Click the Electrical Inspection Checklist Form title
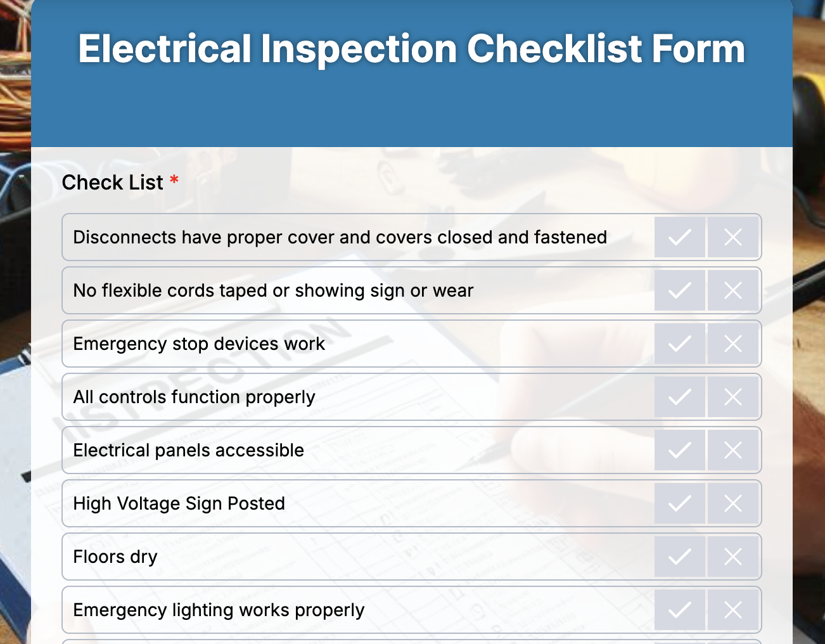Screen dimensions: 825x644 [x=412, y=49]
